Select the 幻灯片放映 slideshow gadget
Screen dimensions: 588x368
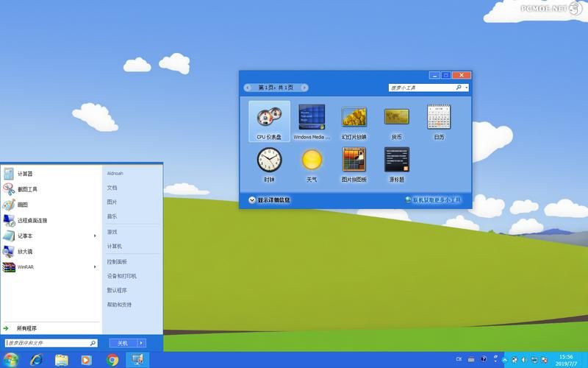pyautogui.click(x=354, y=121)
